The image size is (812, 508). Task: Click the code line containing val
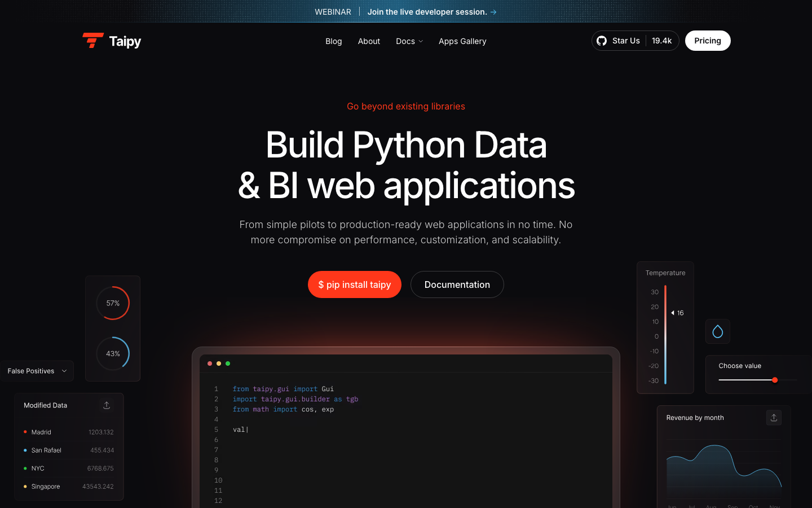(241, 430)
